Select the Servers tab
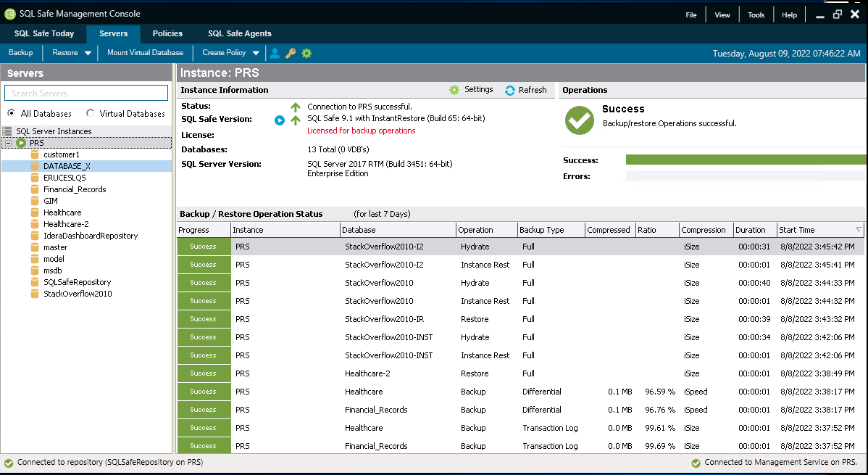This screenshot has width=868, height=475. 114,34
